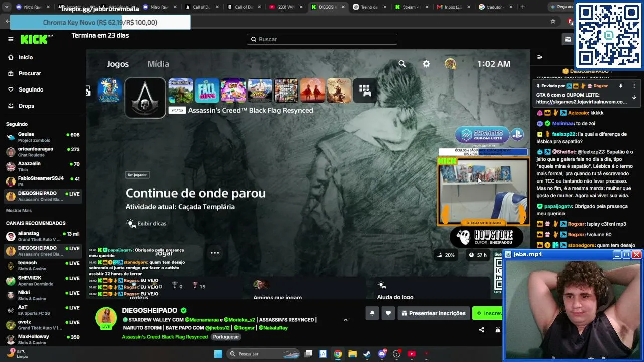Open the Kick sidebar hamburger menu
This screenshot has height=362, width=644.
coord(11,39)
